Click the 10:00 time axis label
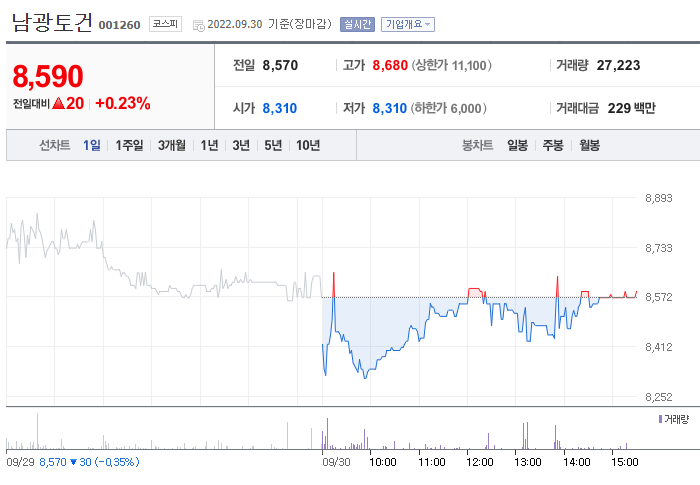700x485 pixels. point(383,462)
